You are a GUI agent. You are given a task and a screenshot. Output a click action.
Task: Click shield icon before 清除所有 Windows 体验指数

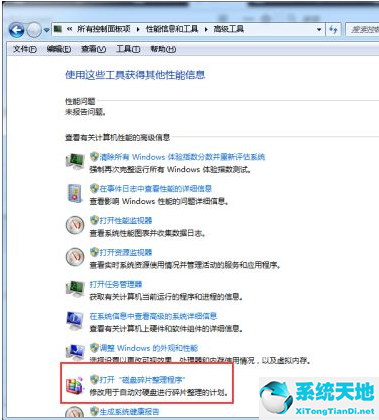94,157
